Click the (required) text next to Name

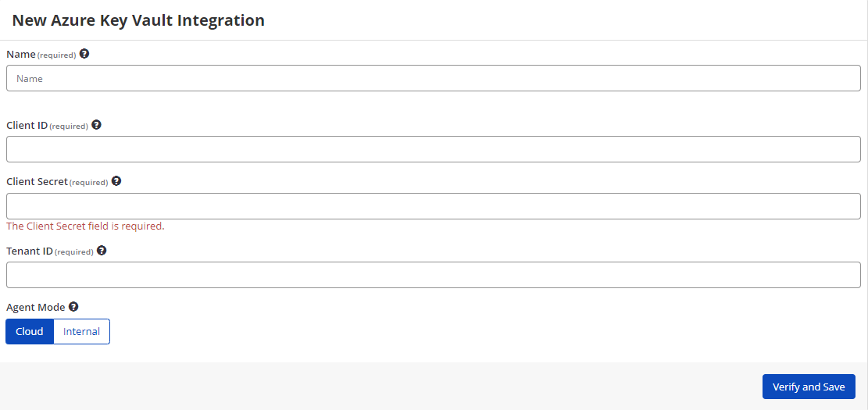coord(56,55)
